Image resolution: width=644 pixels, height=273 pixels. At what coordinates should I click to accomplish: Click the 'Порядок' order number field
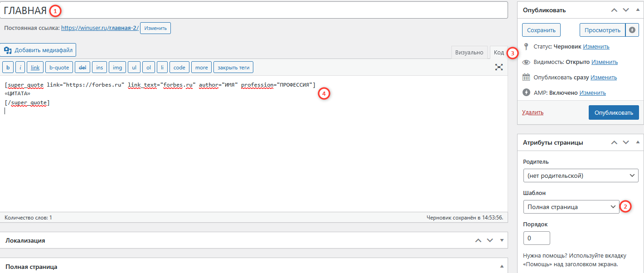[x=537, y=238]
